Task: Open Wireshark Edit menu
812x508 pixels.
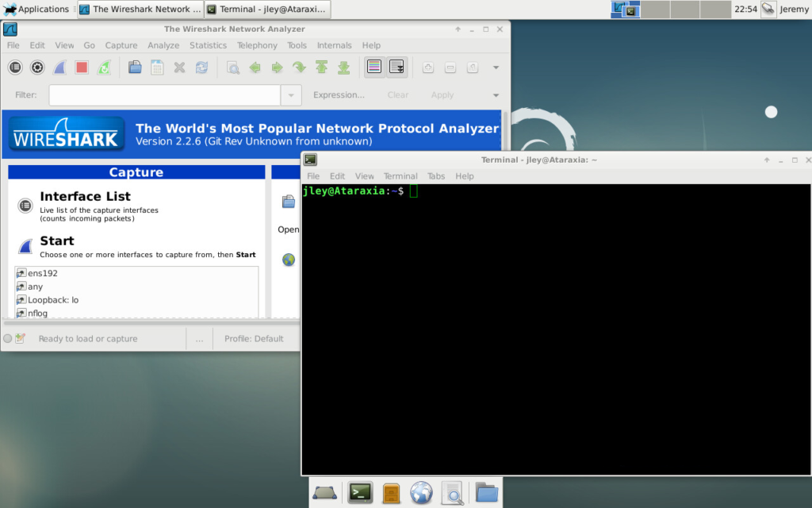Action: (x=37, y=45)
